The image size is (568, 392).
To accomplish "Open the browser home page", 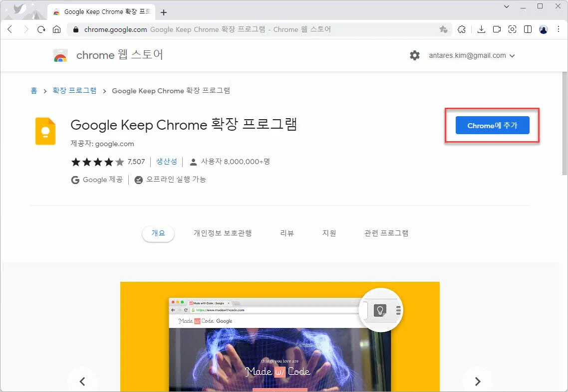I will click(56, 29).
